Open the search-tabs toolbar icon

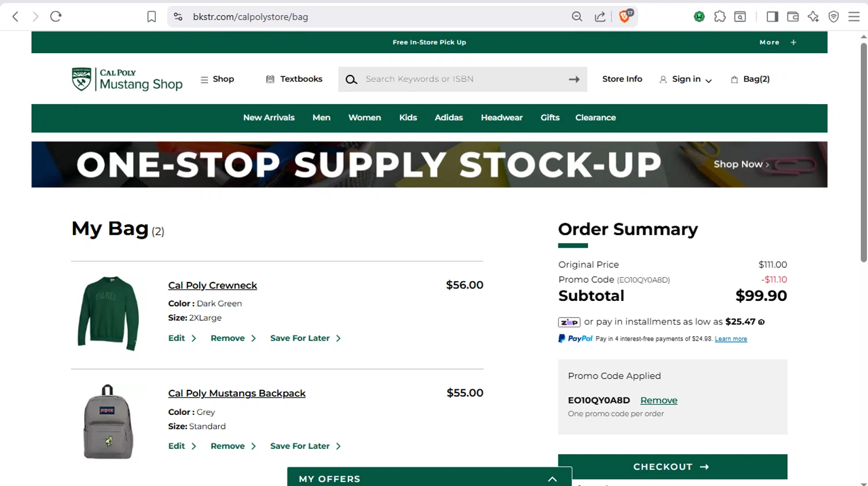pyautogui.click(x=740, y=17)
